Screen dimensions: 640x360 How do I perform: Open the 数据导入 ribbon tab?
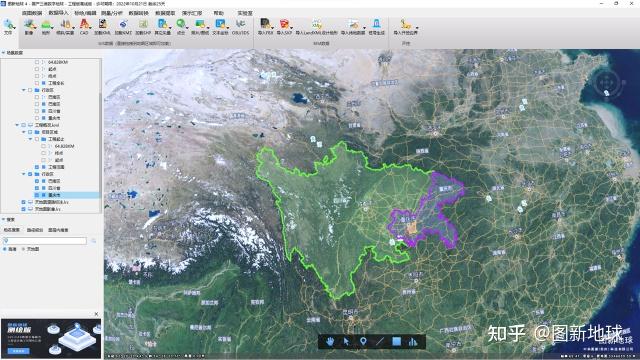[58, 13]
